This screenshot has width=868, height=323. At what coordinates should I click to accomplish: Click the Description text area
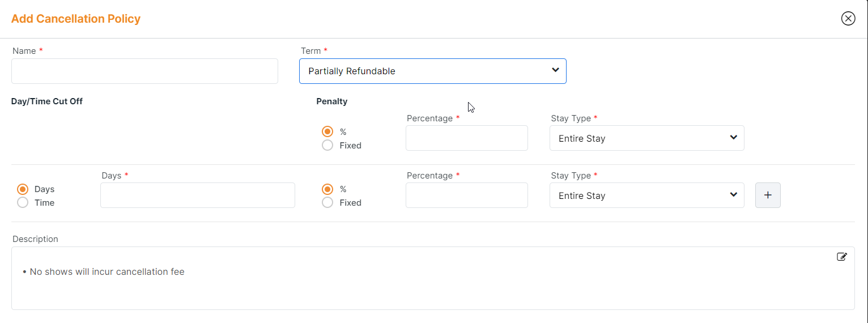[432, 292]
